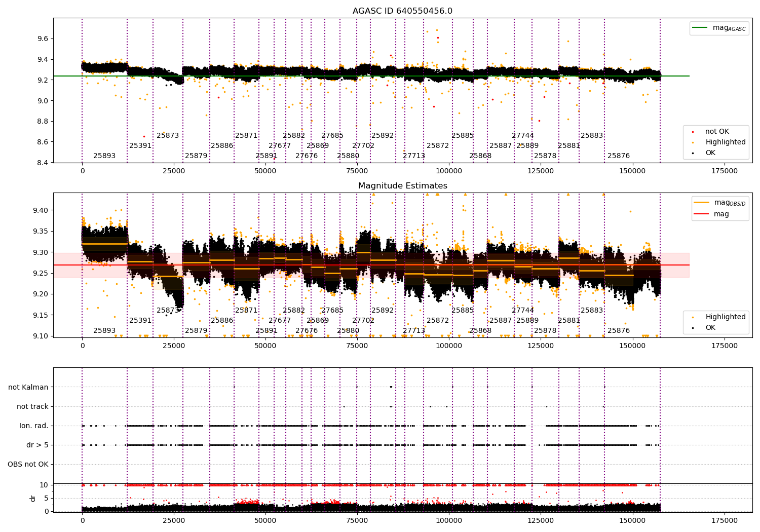Click OBSID label 25391 in Magnitude Estimates plot
Screen dimensions: 760x532
pos(140,321)
